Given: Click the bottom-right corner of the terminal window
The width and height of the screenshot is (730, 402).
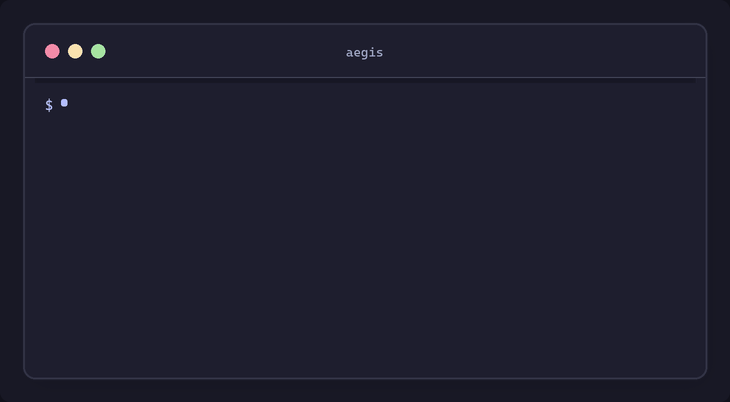Looking at the screenshot, I should (x=703, y=375).
